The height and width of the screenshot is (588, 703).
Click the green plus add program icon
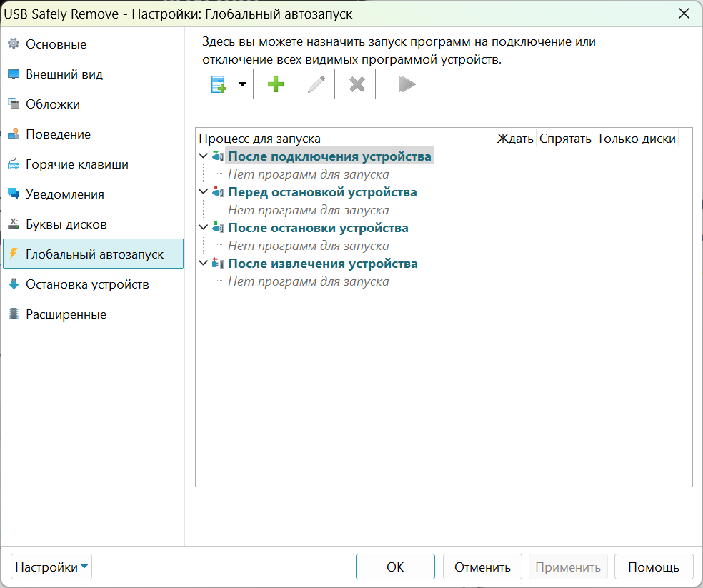tap(275, 84)
